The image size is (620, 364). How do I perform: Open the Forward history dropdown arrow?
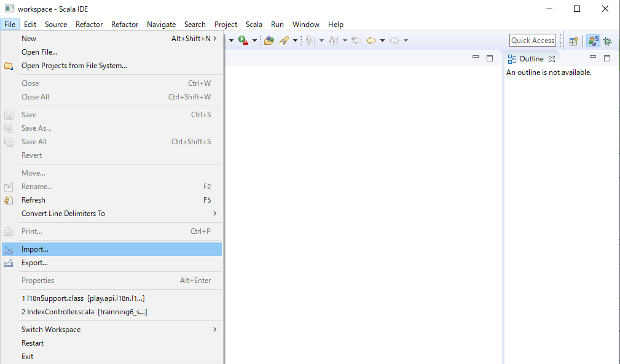tap(406, 41)
